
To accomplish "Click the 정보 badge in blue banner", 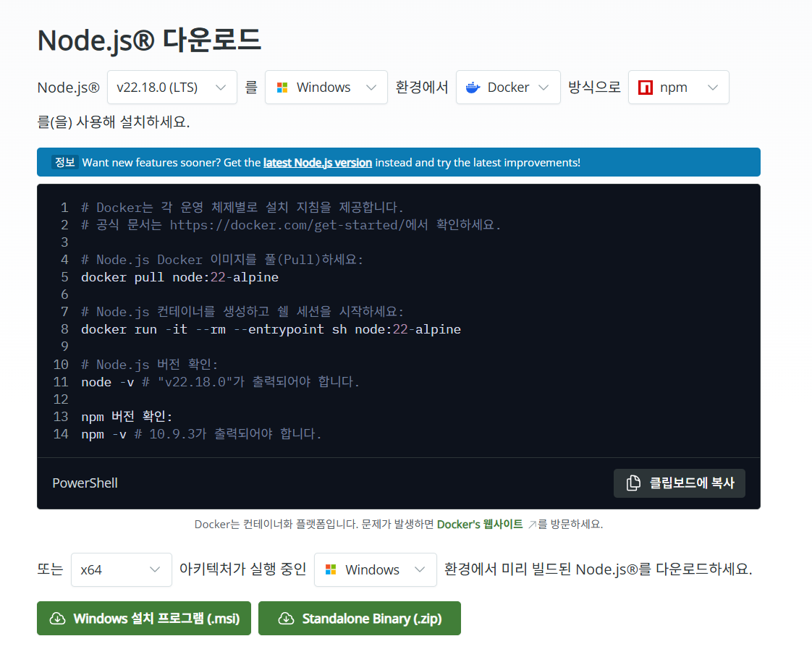I will click(64, 163).
